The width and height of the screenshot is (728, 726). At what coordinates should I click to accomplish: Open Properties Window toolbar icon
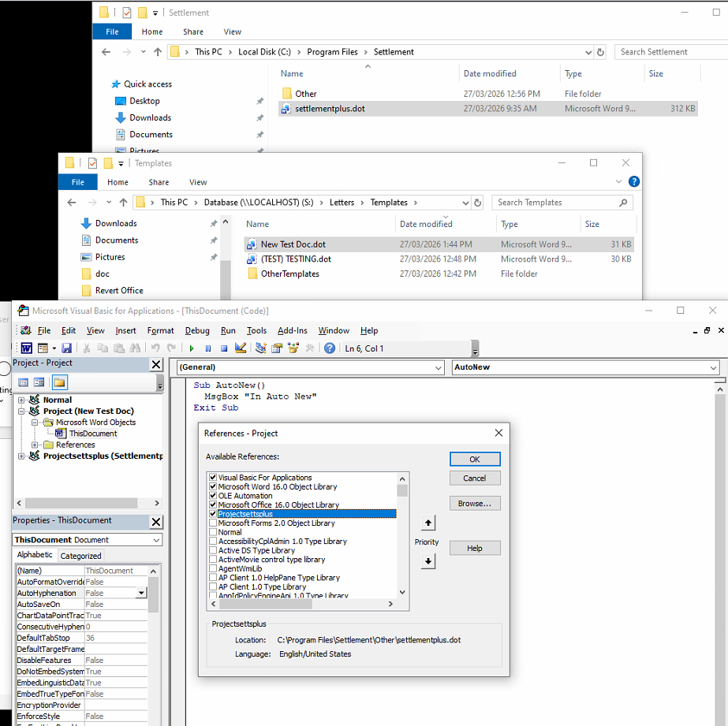click(277, 348)
